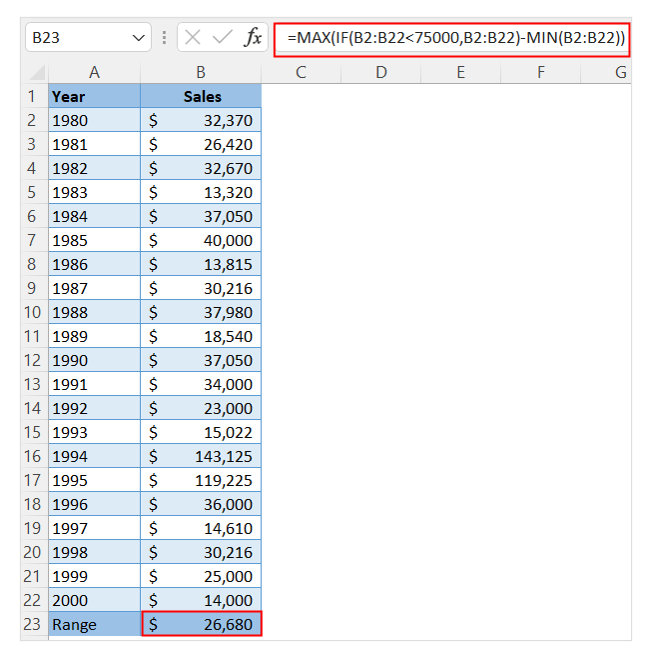Click the Select All corner triangle
The height and width of the screenshot is (661, 658).
coord(36,73)
